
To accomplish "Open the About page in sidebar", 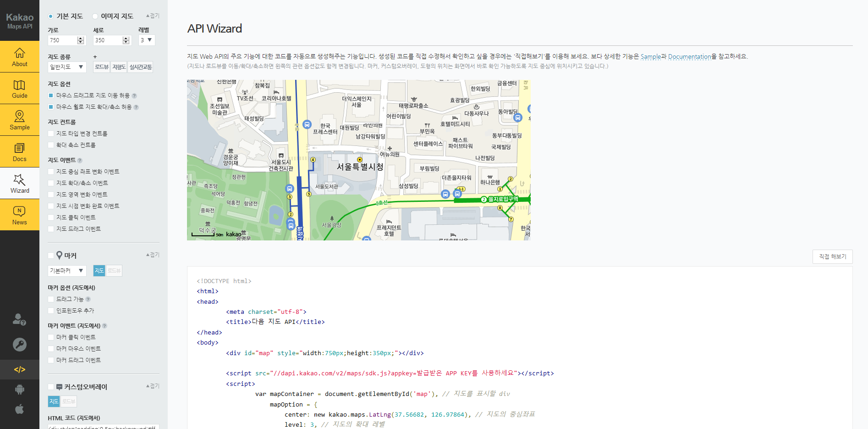I will click(x=20, y=57).
